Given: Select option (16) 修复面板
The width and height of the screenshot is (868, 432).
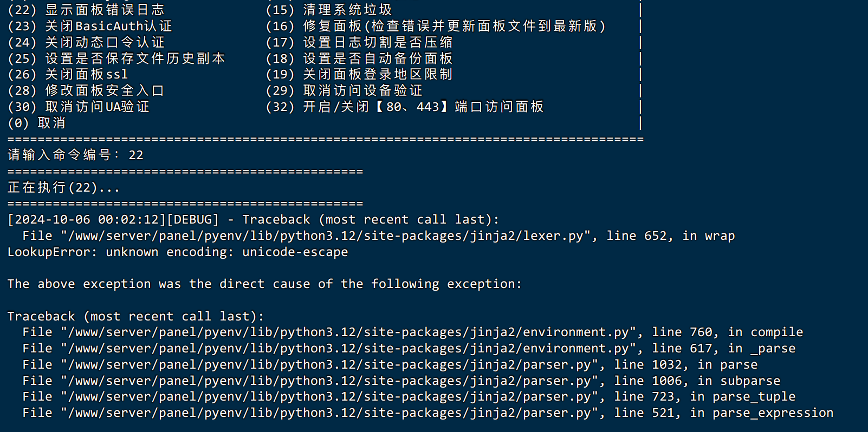Looking at the screenshot, I should click(x=436, y=26).
